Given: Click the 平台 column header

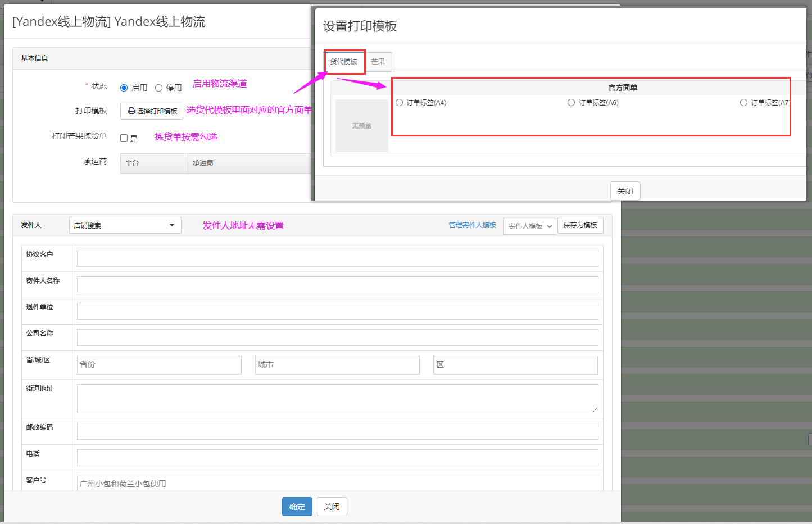Looking at the screenshot, I should click(154, 163).
